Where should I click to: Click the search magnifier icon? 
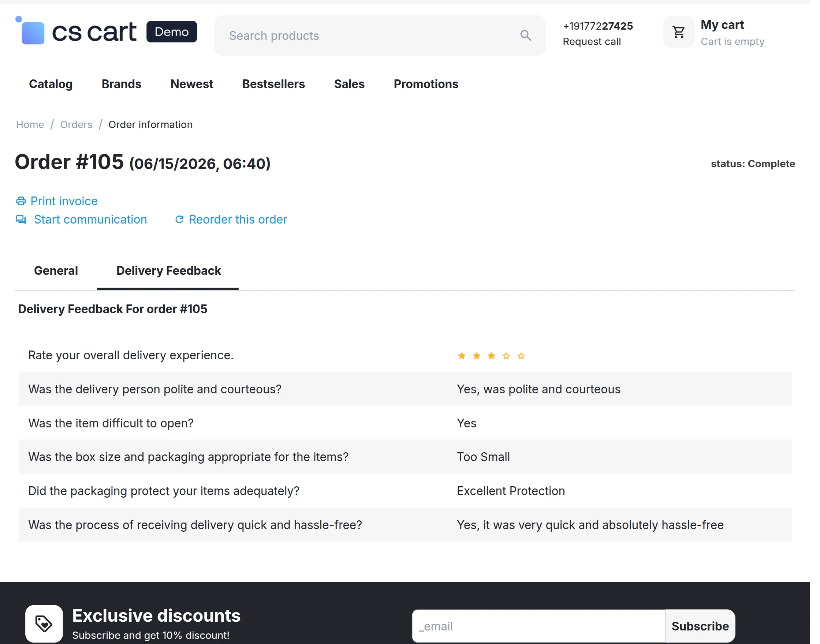click(526, 35)
